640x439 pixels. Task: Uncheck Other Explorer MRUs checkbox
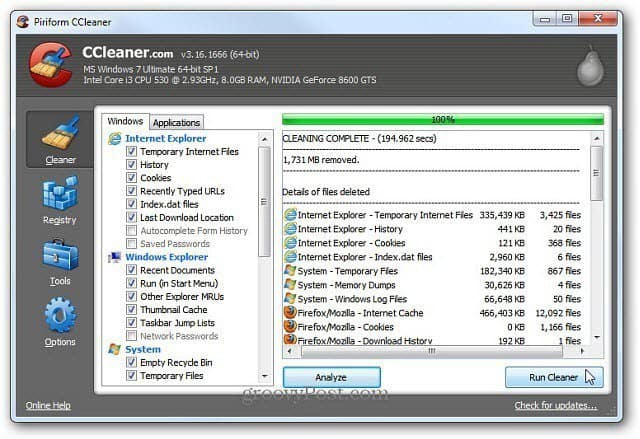(x=131, y=296)
